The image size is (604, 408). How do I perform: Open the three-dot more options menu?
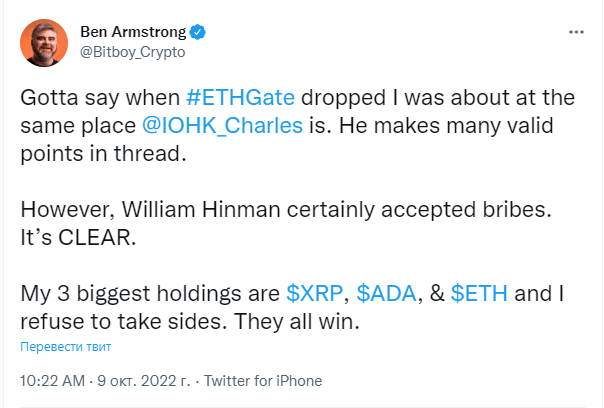(x=576, y=32)
